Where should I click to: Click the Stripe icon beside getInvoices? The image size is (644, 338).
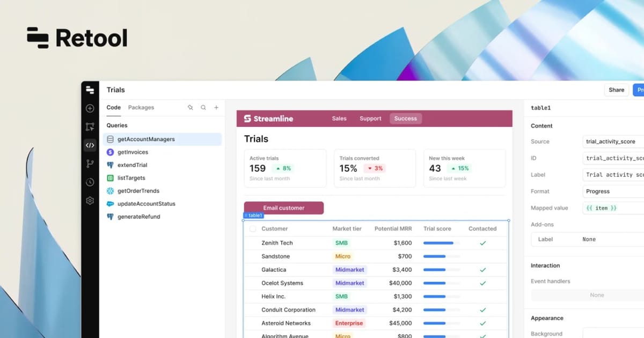[110, 152]
